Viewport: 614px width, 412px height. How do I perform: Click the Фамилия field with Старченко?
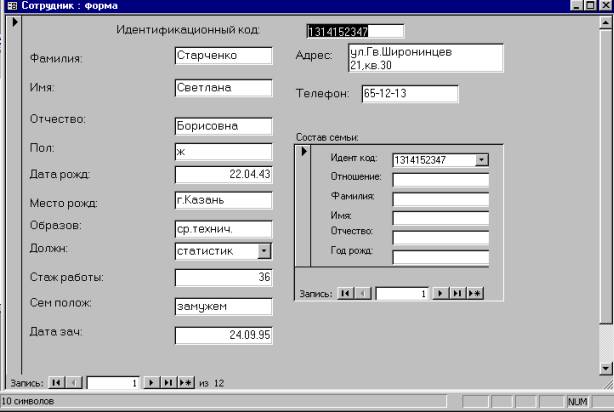coord(224,56)
